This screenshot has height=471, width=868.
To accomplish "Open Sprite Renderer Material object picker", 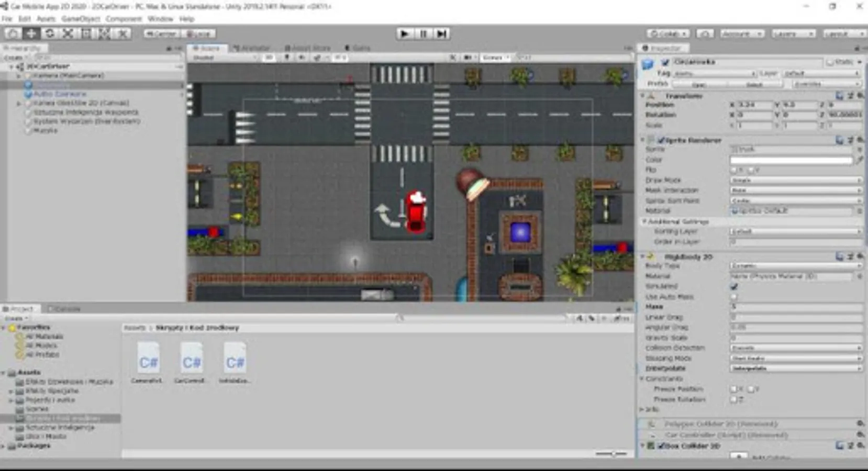I will pyautogui.click(x=860, y=211).
